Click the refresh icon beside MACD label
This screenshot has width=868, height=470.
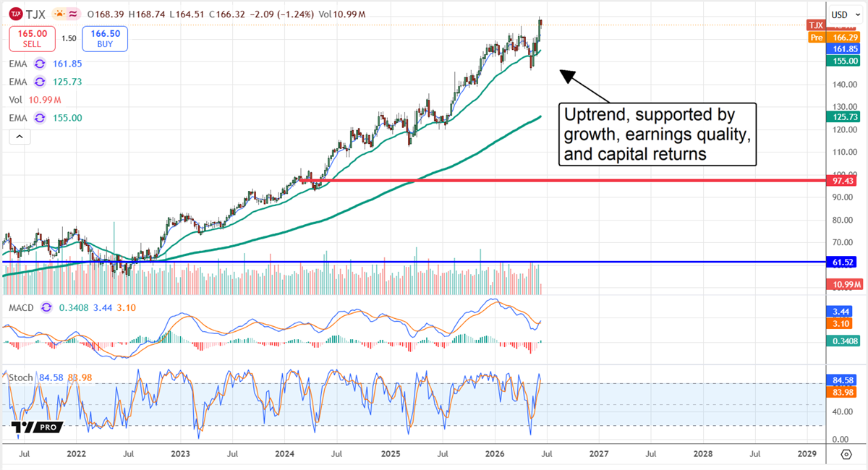tap(46, 308)
